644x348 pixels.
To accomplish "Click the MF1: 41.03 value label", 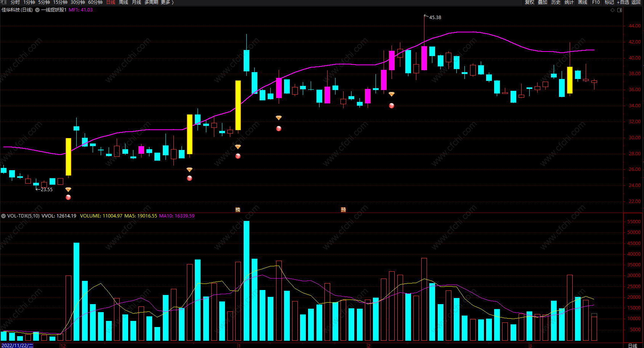I will tap(80, 10).
